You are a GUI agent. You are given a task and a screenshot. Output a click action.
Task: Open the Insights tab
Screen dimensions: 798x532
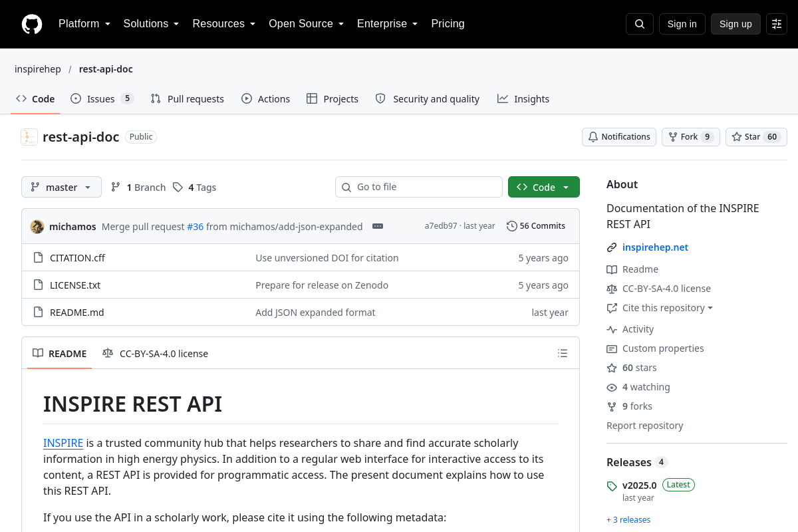pyautogui.click(x=523, y=99)
